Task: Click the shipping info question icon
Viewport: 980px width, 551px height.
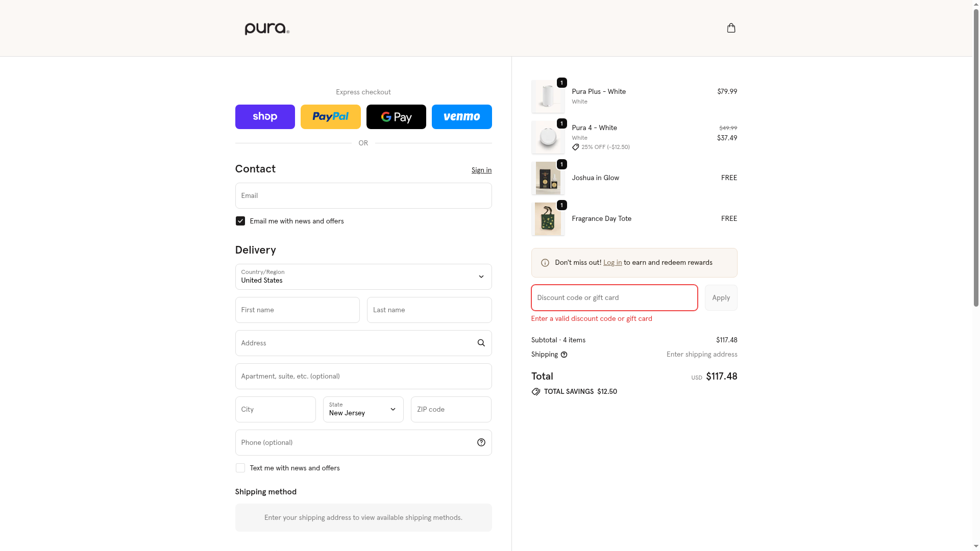Action: 564,355
